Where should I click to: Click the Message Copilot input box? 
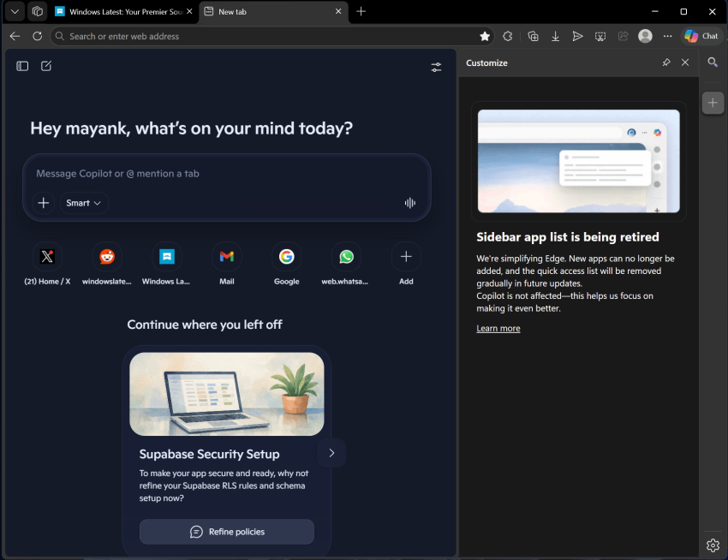[227, 174]
